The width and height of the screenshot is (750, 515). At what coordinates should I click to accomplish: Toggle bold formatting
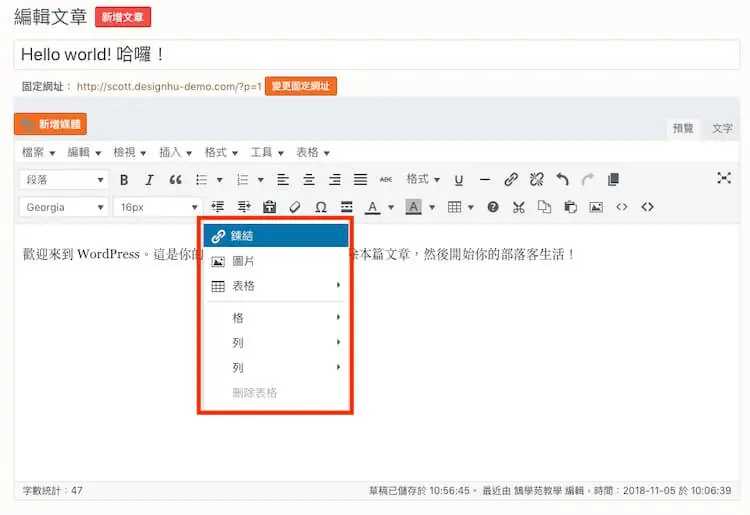point(124,180)
